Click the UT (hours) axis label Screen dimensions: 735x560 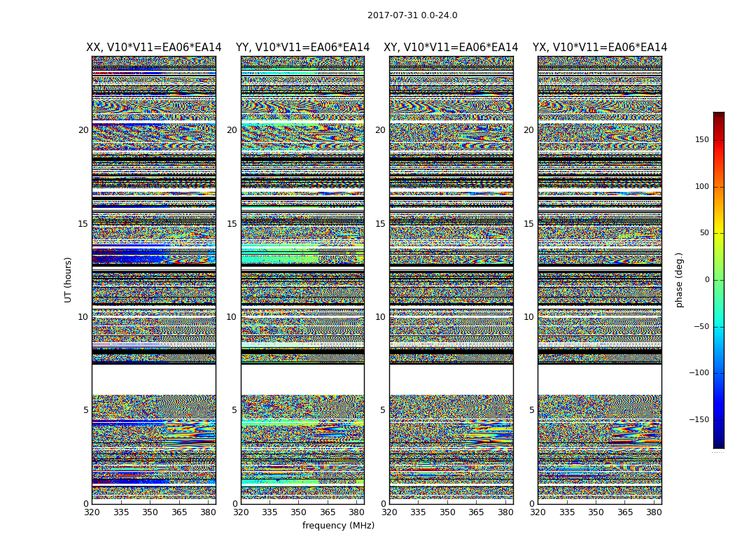pos(68,280)
